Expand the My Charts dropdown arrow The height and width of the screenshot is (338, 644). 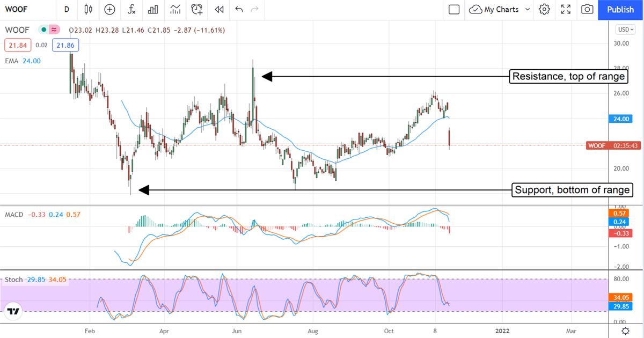click(x=527, y=9)
